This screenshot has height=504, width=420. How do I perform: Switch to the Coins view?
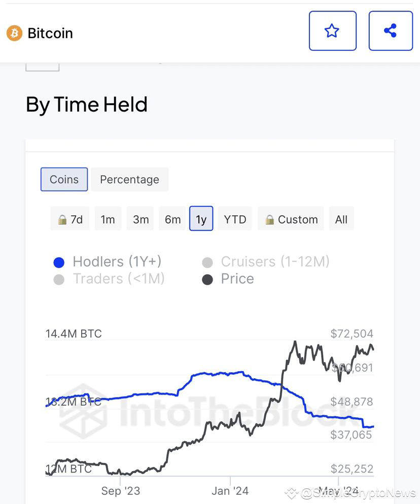tap(64, 179)
